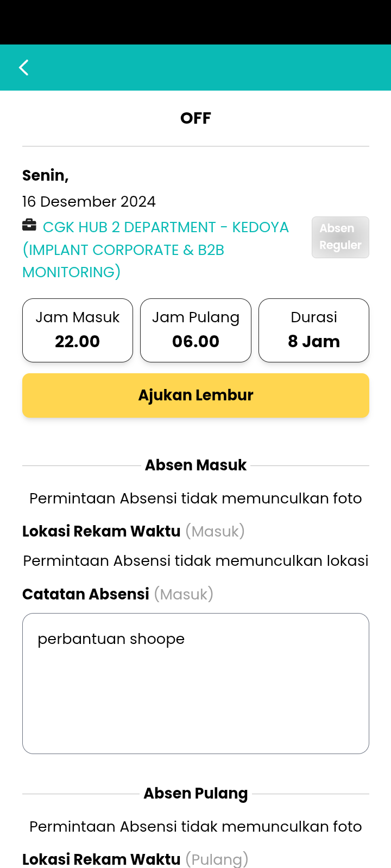Tap the Senin day label
Image resolution: width=391 pixels, height=868 pixels.
(x=46, y=176)
